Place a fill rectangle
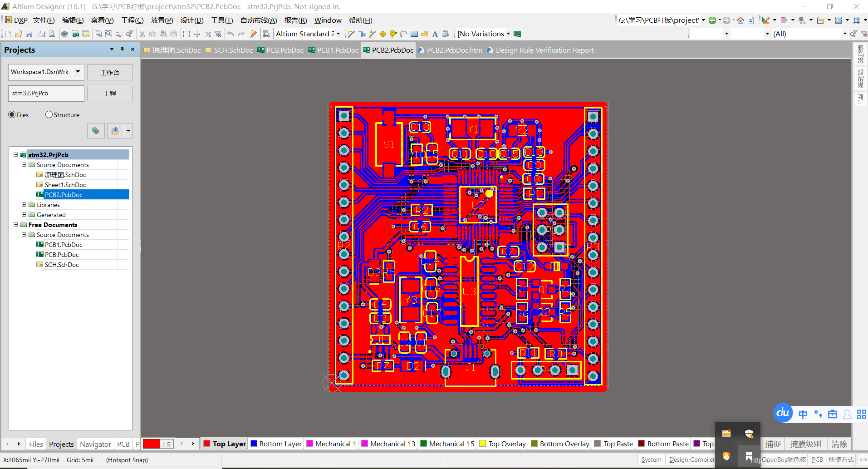 pos(414,34)
